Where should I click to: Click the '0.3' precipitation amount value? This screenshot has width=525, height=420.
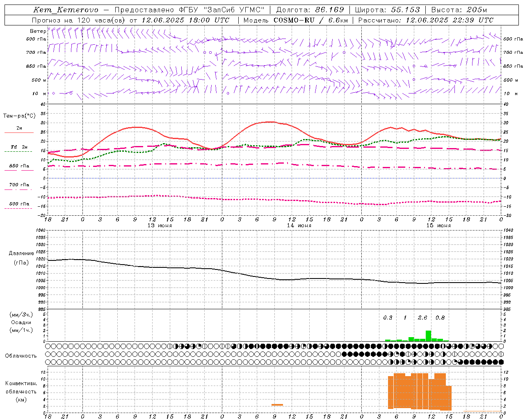(388, 318)
